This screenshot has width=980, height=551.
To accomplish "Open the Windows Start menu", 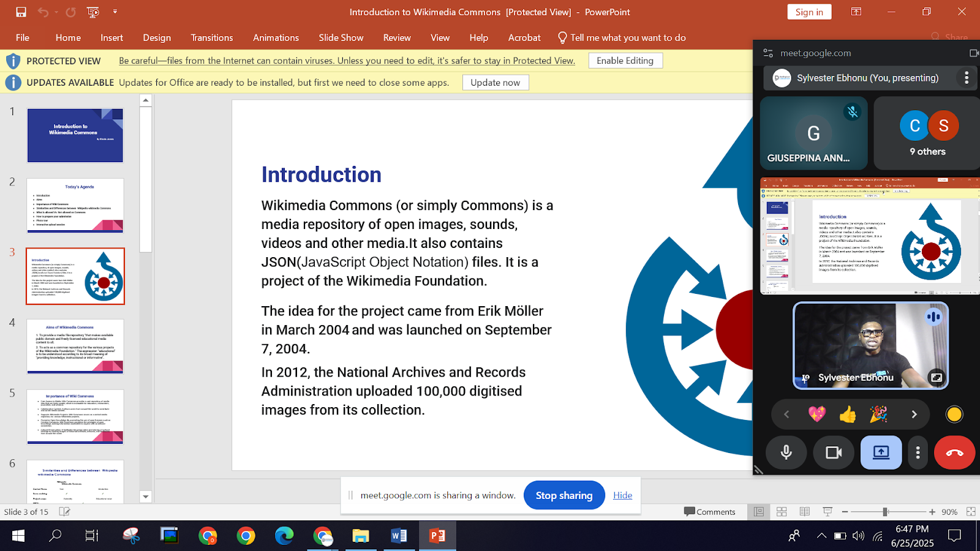I will (18, 536).
